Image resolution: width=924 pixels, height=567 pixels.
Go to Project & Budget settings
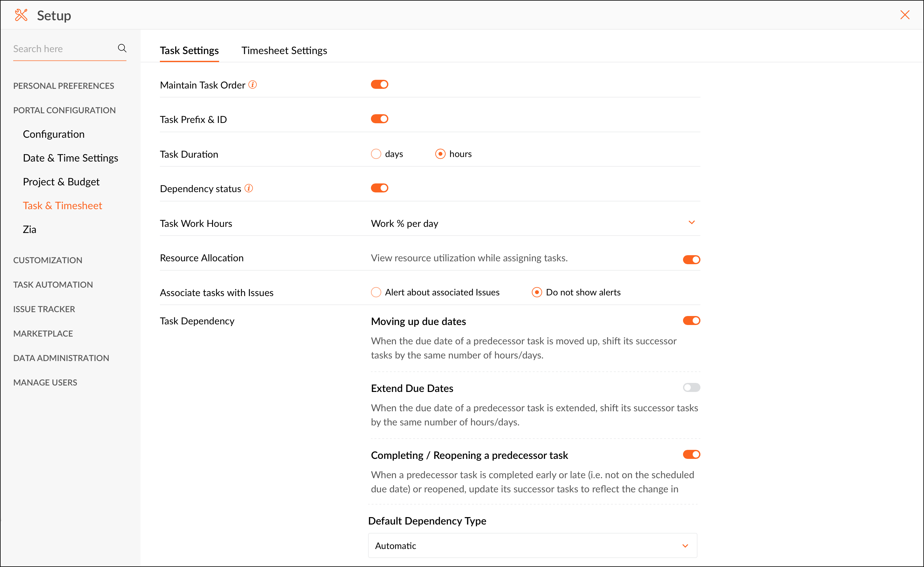61,182
